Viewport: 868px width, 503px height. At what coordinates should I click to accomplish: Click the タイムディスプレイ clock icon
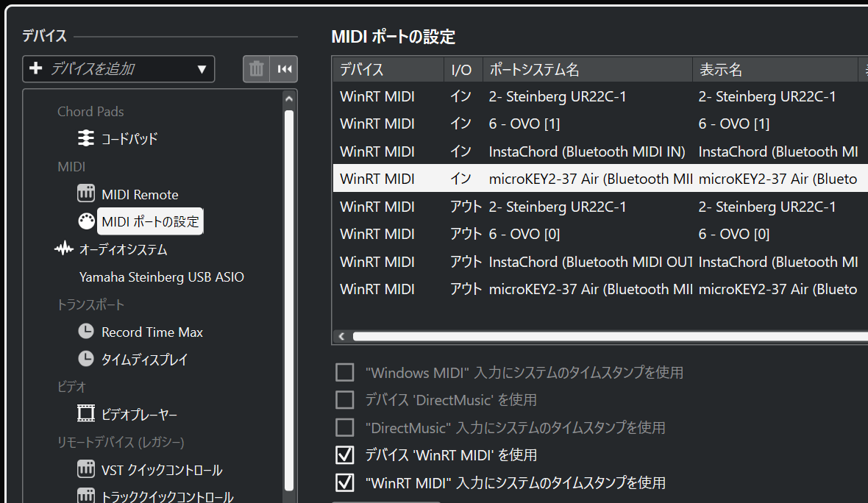click(86, 359)
